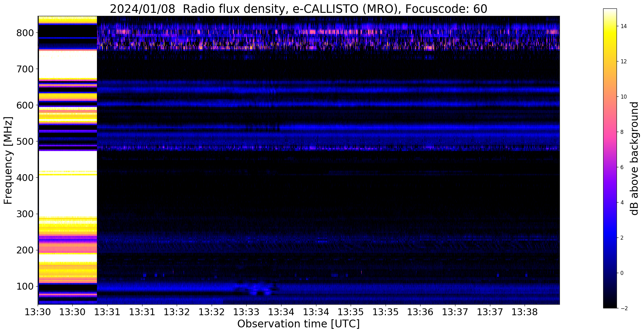644x333 pixels.
Task: Click the 'Observation time [UTC]' x-axis label
Action: coord(298,324)
